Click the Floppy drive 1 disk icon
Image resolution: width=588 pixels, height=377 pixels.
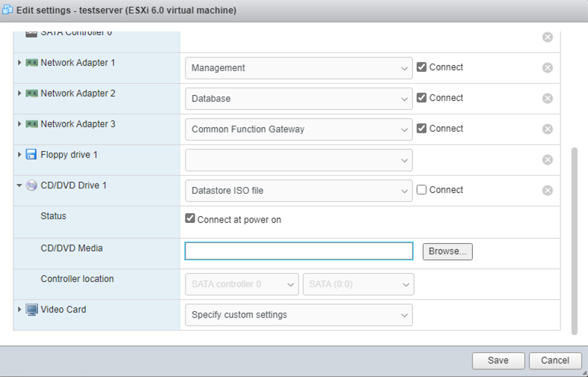pos(31,155)
